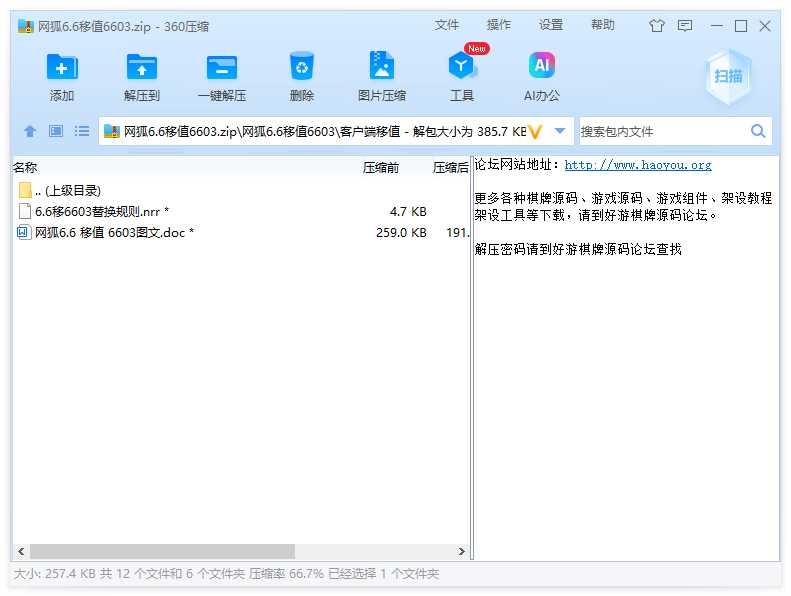Screen dimensions: 791x596
Task: Open the skin (shirt) icon in title bar
Action: pyautogui.click(x=656, y=25)
